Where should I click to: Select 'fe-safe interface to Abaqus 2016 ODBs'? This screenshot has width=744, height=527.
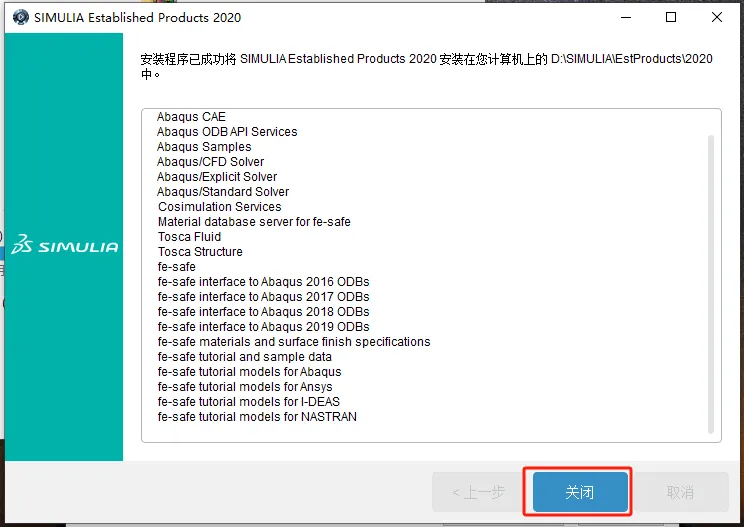263,282
